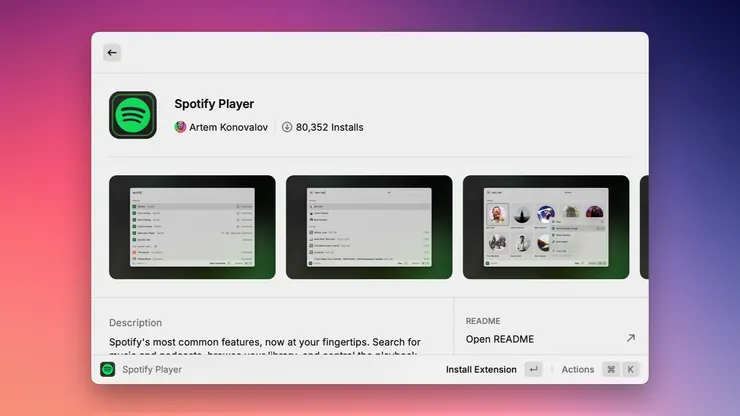This screenshot has height=416, width=740.
Task: Click the README section label
Action: coord(483,321)
